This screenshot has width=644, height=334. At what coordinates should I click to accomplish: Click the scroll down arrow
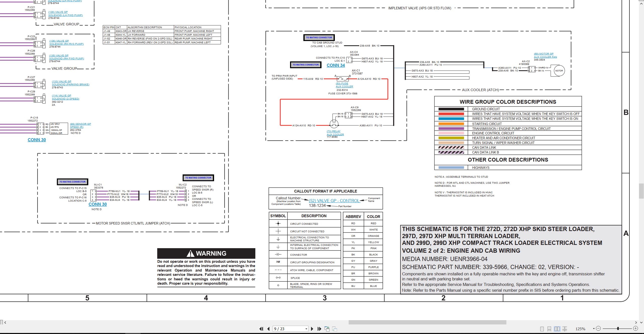pos(641,322)
